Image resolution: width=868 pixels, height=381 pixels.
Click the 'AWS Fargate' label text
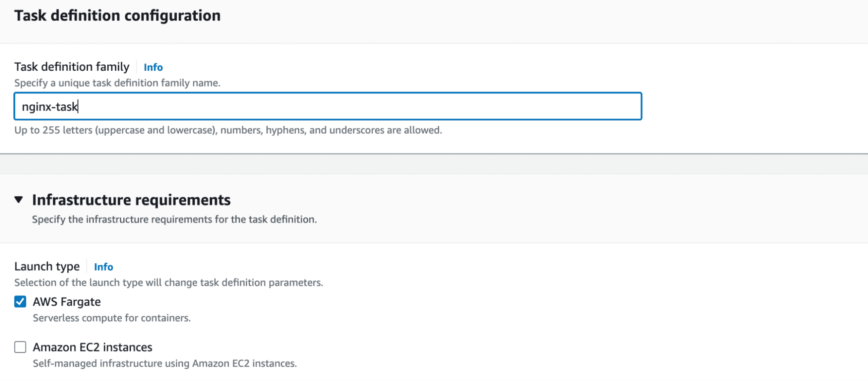tap(67, 302)
